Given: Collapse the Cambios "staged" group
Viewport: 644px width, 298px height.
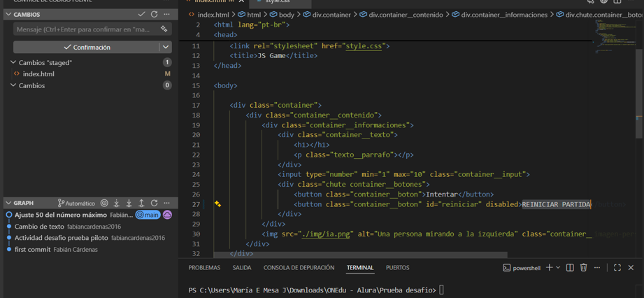Looking at the screenshot, I should 13,62.
